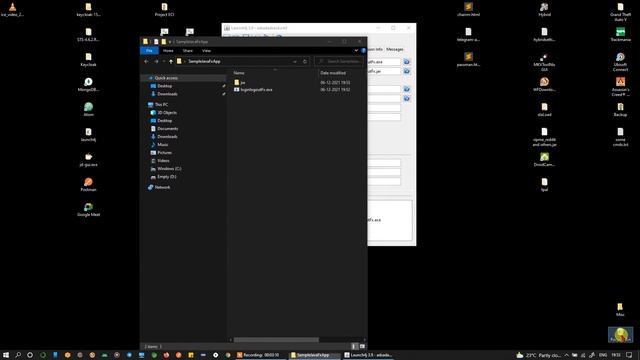Viewport: 640px width, 360px height.
Task: Click the .jar path field in Launch4j
Action: pyautogui.click(x=384, y=71)
